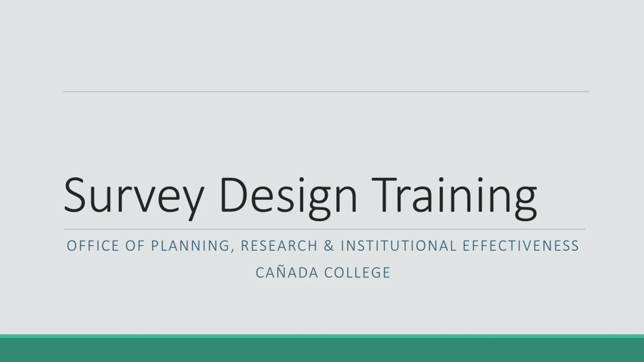Image resolution: width=644 pixels, height=362 pixels.
Task: Click the word OF in the subtitle
Action: click(x=135, y=246)
